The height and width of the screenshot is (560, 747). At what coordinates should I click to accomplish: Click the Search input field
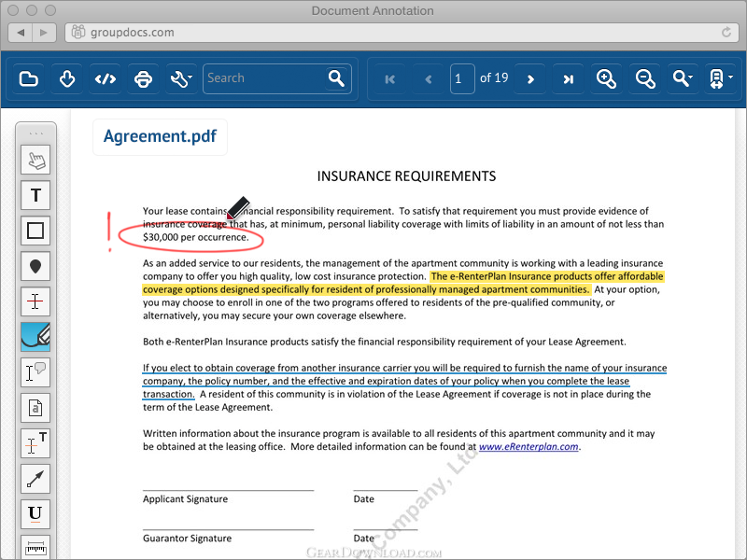[x=265, y=78]
